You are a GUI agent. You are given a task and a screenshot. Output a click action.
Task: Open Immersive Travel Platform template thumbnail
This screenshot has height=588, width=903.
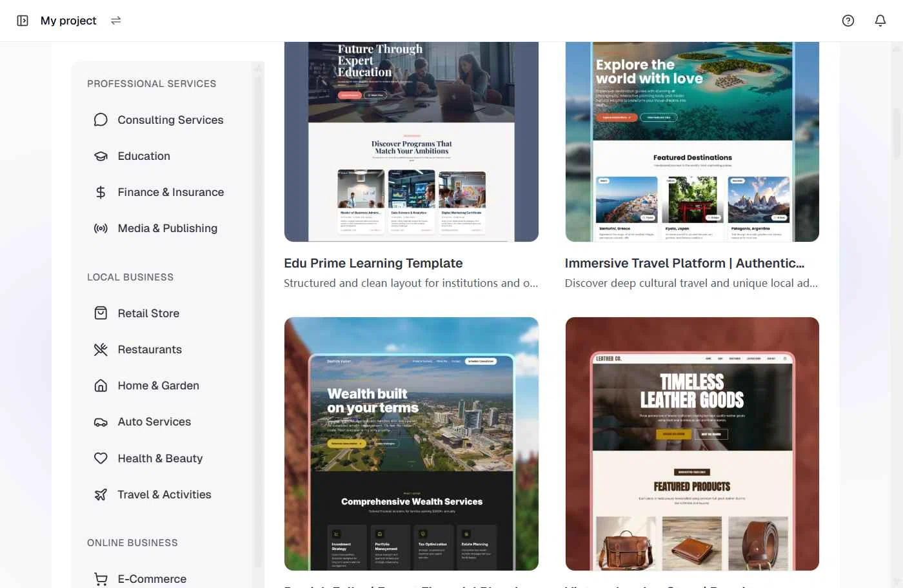click(692, 142)
